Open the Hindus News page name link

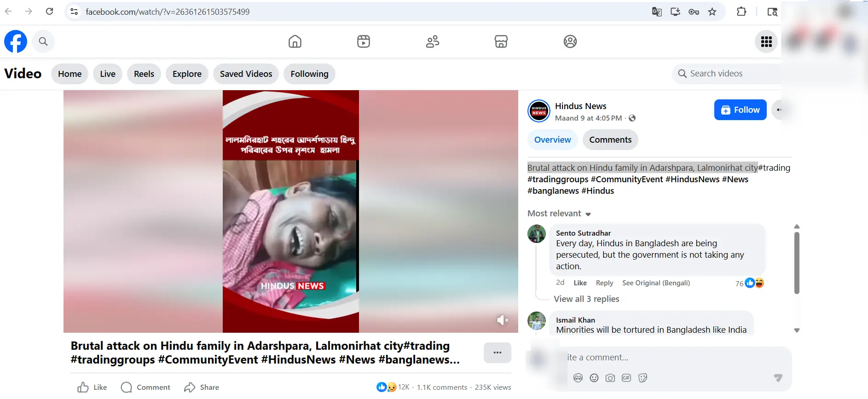click(581, 106)
